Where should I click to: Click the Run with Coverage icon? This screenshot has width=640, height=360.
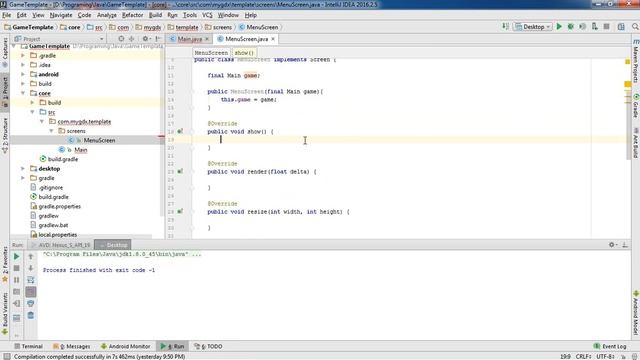(x=582, y=27)
